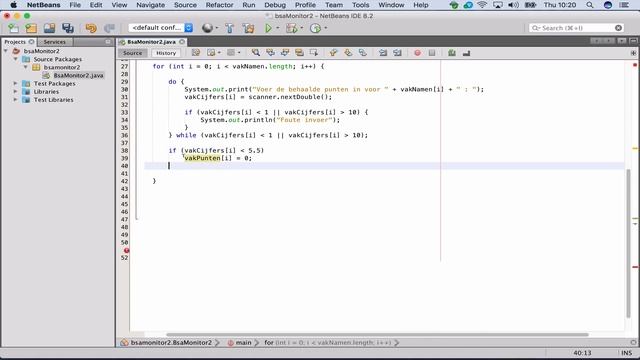Open the configuration combo box

[160, 28]
